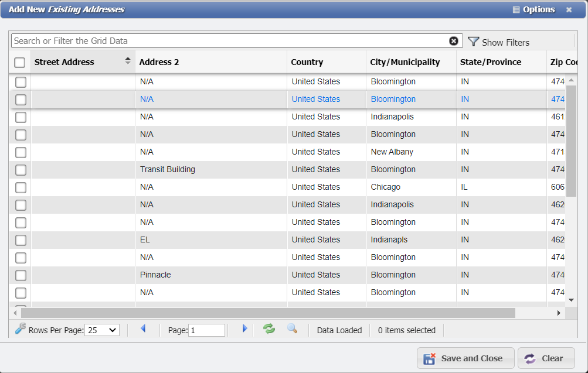
Task: Click the Save and Close button
Action: (x=465, y=358)
